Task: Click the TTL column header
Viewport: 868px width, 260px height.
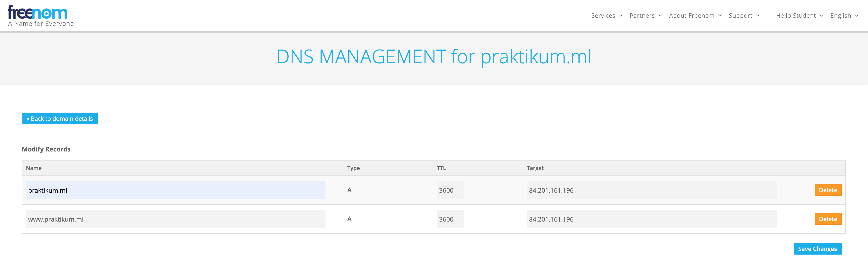Action: tap(441, 168)
